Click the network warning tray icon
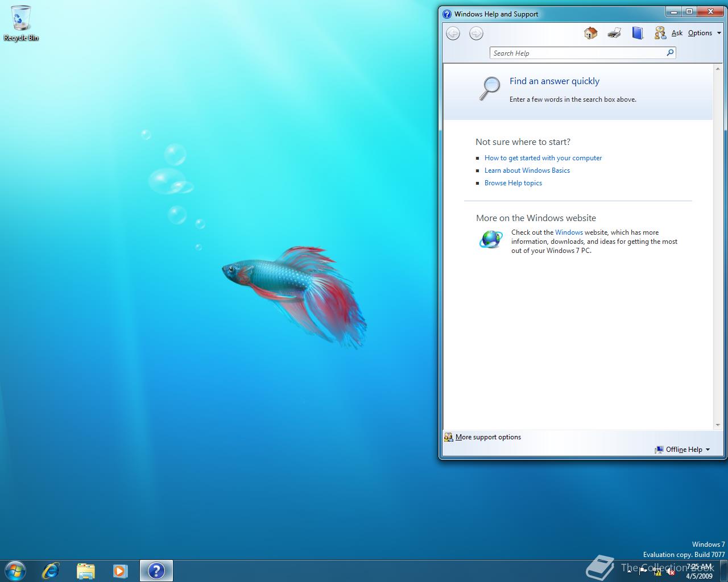This screenshot has width=728, height=582. click(657, 572)
